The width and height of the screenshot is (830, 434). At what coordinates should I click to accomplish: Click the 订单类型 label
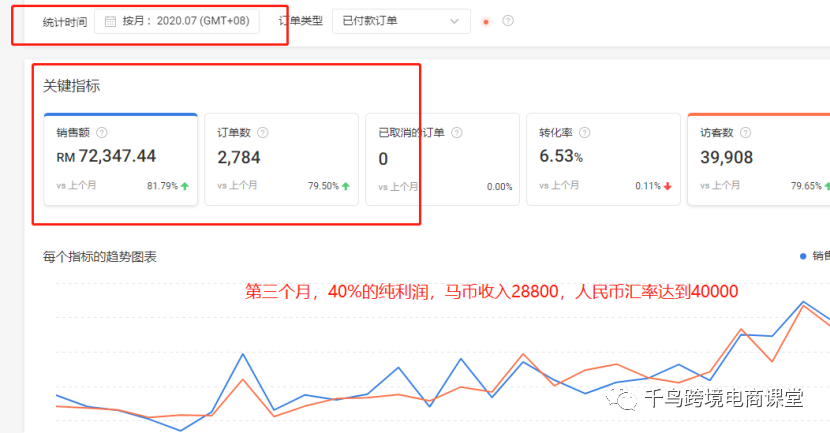coord(301,21)
